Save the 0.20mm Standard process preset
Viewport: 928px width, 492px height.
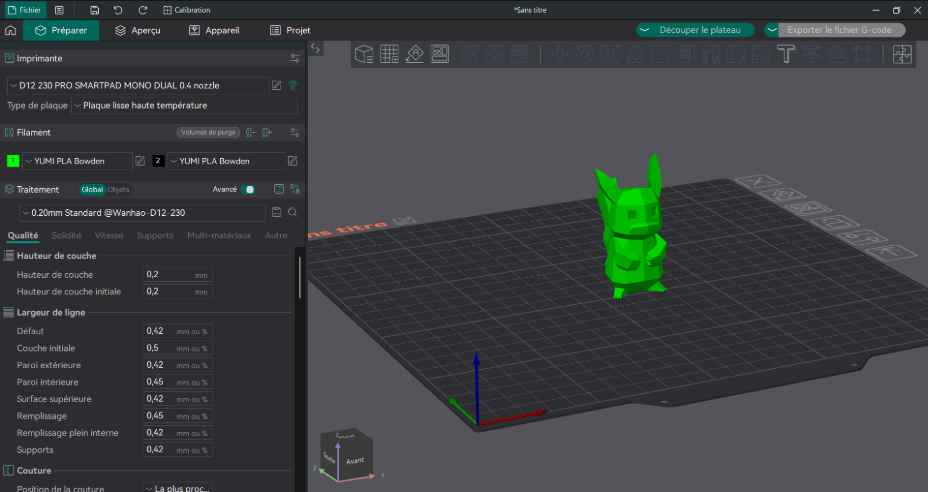click(x=276, y=213)
